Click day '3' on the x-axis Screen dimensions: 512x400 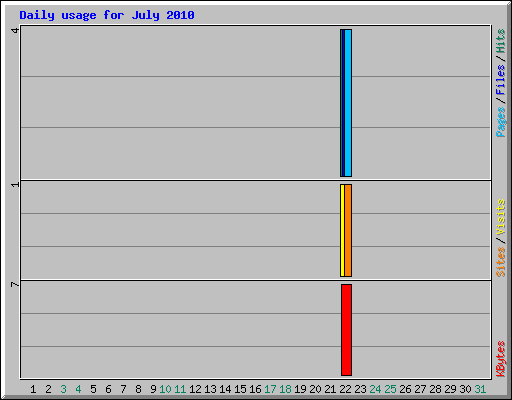(x=63, y=389)
